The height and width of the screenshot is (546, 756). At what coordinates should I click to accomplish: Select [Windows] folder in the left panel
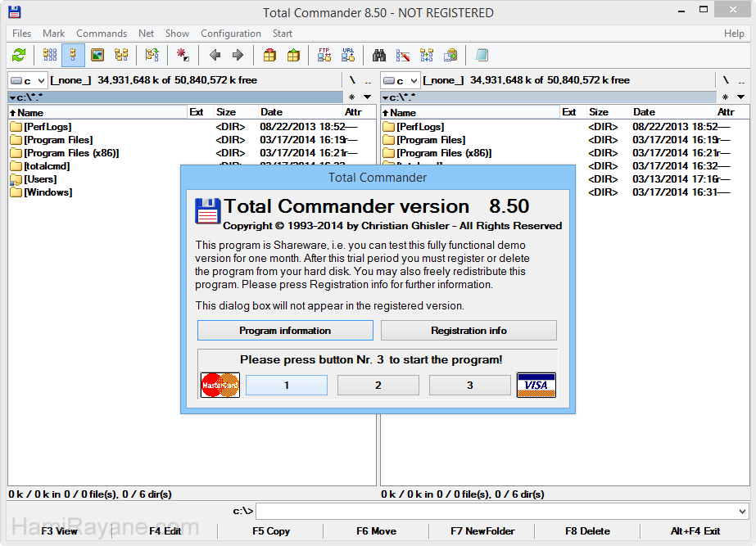point(41,192)
